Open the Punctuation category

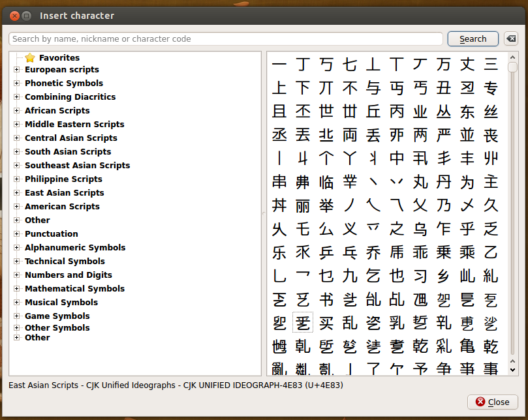click(x=16, y=234)
